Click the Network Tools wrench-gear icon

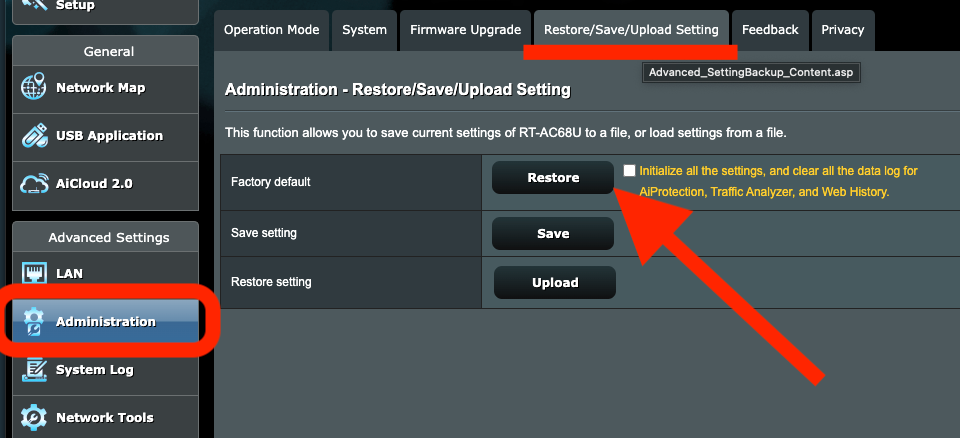coord(33,418)
